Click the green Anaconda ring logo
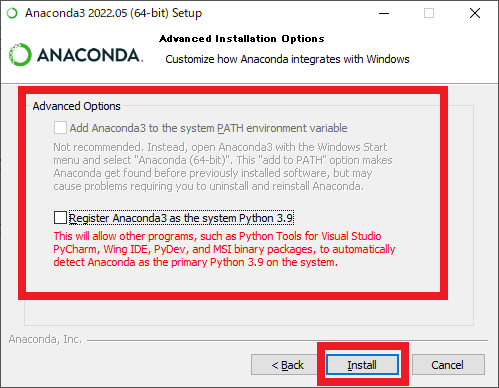 (x=20, y=54)
